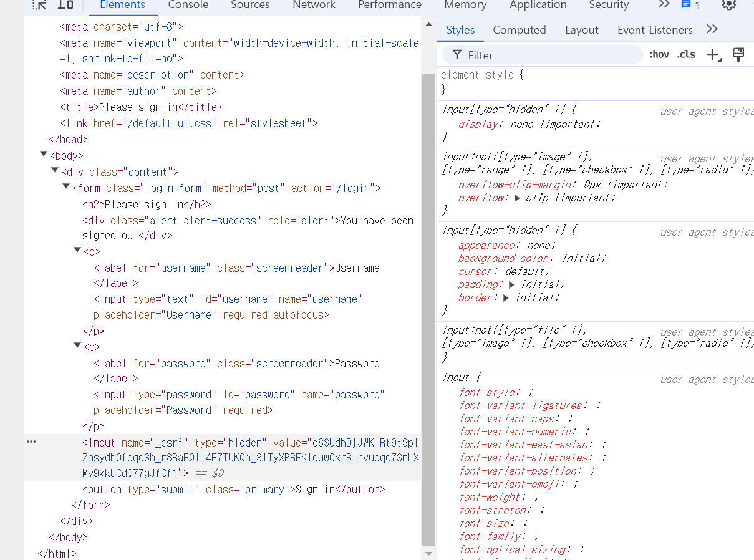This screenshot has height=560, width=754.
Task: Select the Layout sub-tab
Action: pyautogui.click(x=582, y=30)
